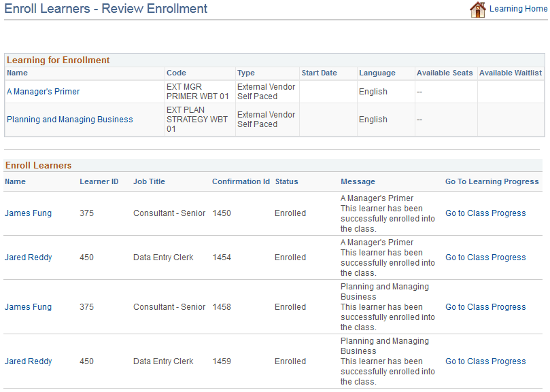Image resolution: width=550 pixels, height=392 pixels.
Task: Click the Code column header
Action: tap(175, 73)
